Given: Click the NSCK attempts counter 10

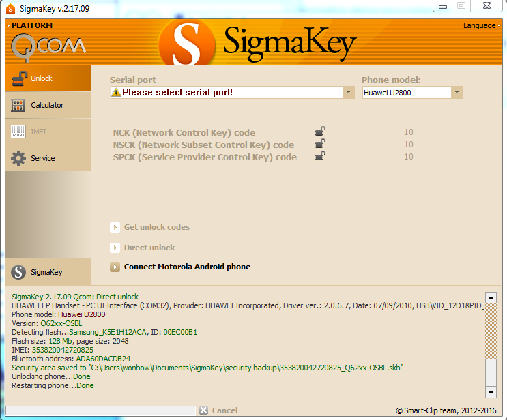Looking at the screenshot, I should [409, 145].
